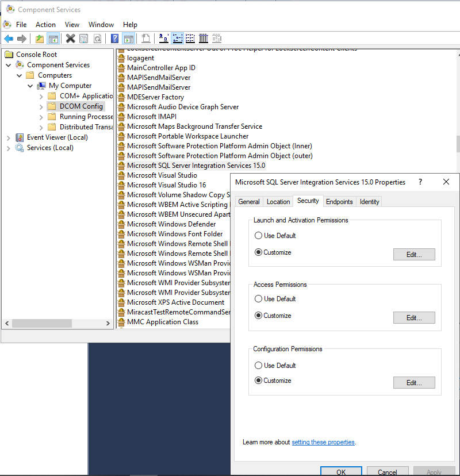Viewport: 460px width, 476px height.
Task: Select Use Default for Access Permissions
Action: pyautogui.click(x=258, y=299)
